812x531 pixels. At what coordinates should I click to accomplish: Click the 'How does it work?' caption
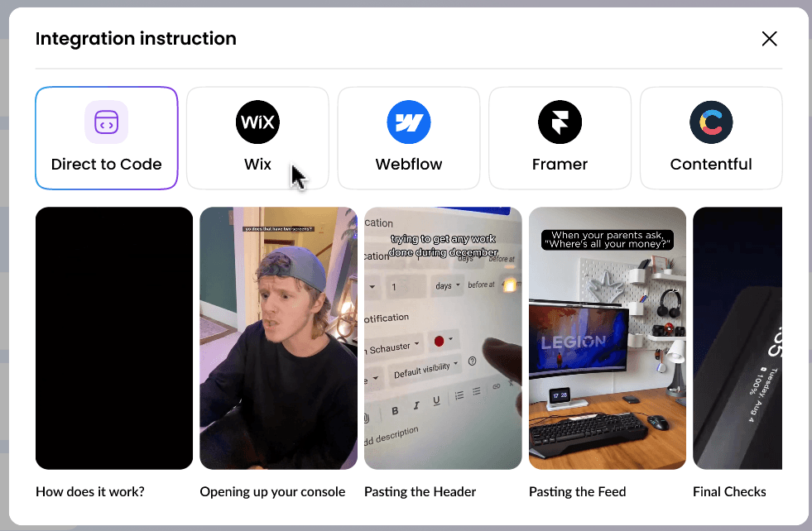[x=90, y=491]
